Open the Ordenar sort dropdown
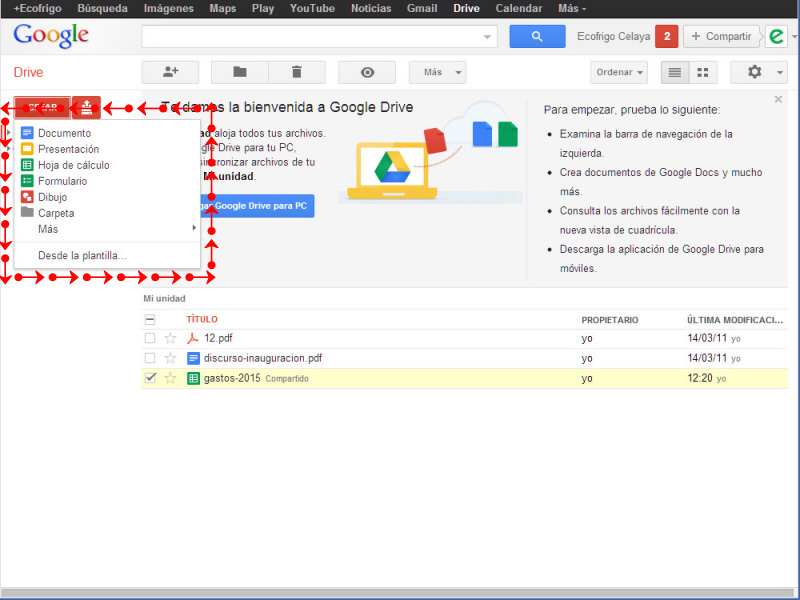The height and width of the screenshot is (600, 800). pyautogui.click(x=619, y=72)
